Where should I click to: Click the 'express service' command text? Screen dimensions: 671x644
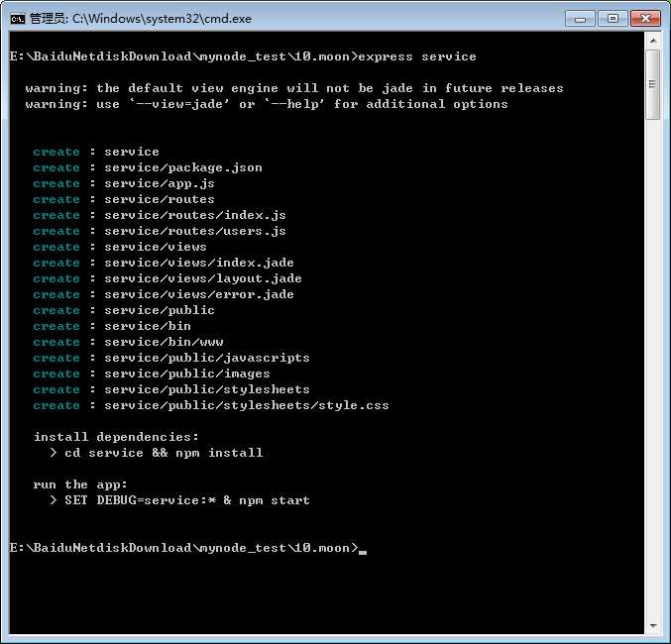pyautogui.click(x=417, y=56)
